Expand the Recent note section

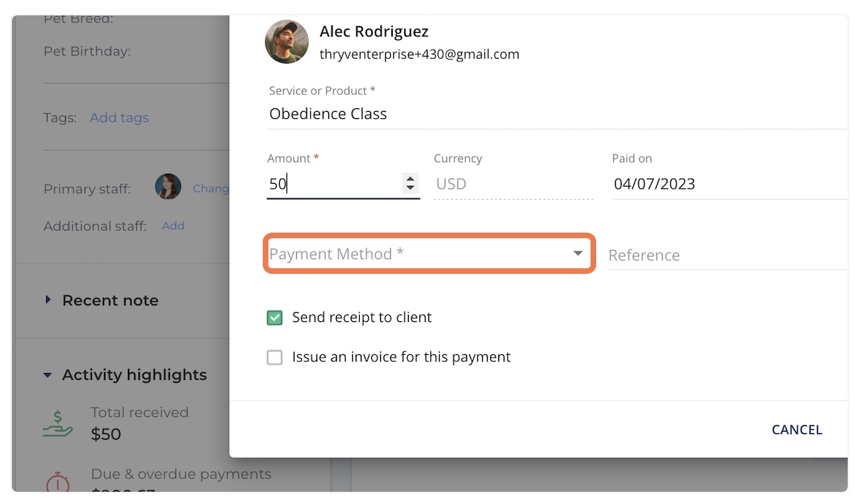pyautogui.click(x=48, y=300)
